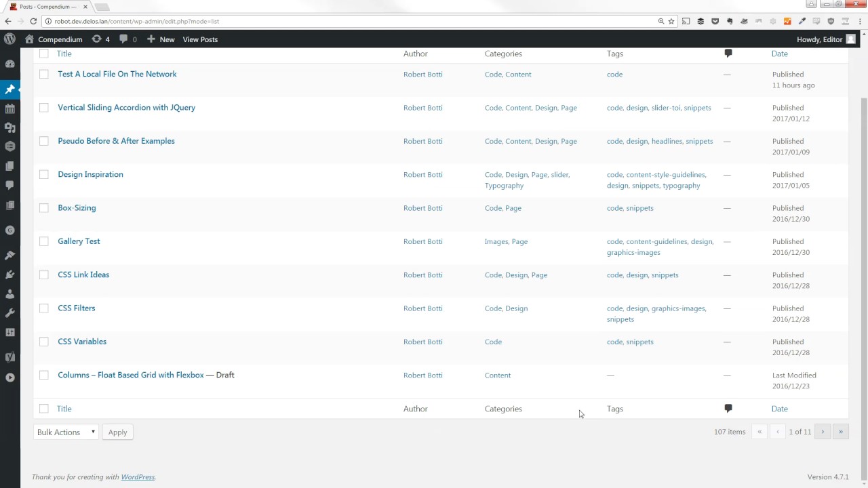Open the calendar icon in the admin sidebar
The width and height of the screenshot is (868, 488).
tap(9, 108)
